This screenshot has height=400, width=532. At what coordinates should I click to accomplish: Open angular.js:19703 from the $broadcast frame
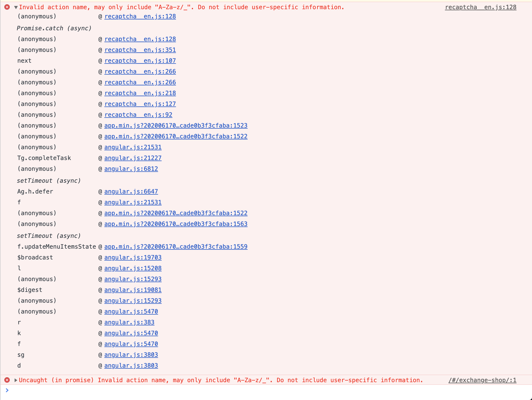tap(133, 257)
